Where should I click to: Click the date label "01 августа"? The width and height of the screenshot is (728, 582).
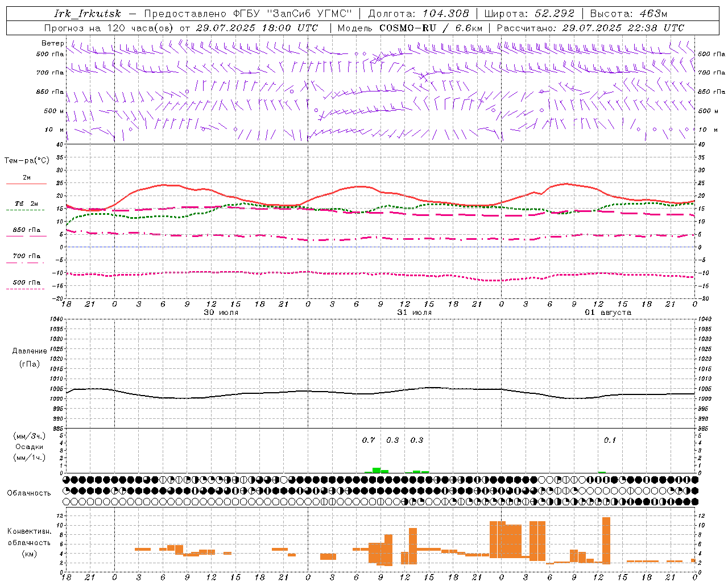coord(608,313)
